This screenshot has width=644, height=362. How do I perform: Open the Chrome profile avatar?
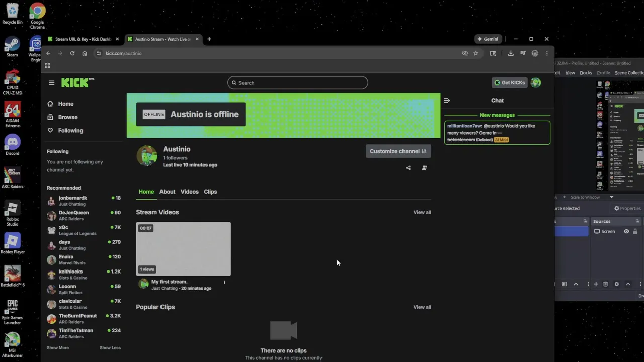tap(535, 53)
